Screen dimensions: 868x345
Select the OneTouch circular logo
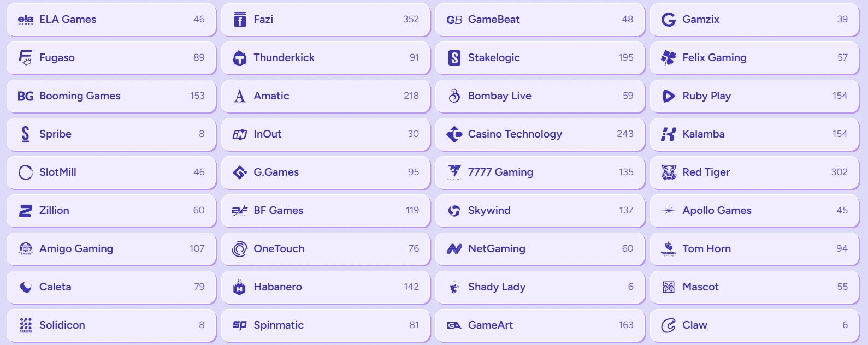tap(240, 249)
